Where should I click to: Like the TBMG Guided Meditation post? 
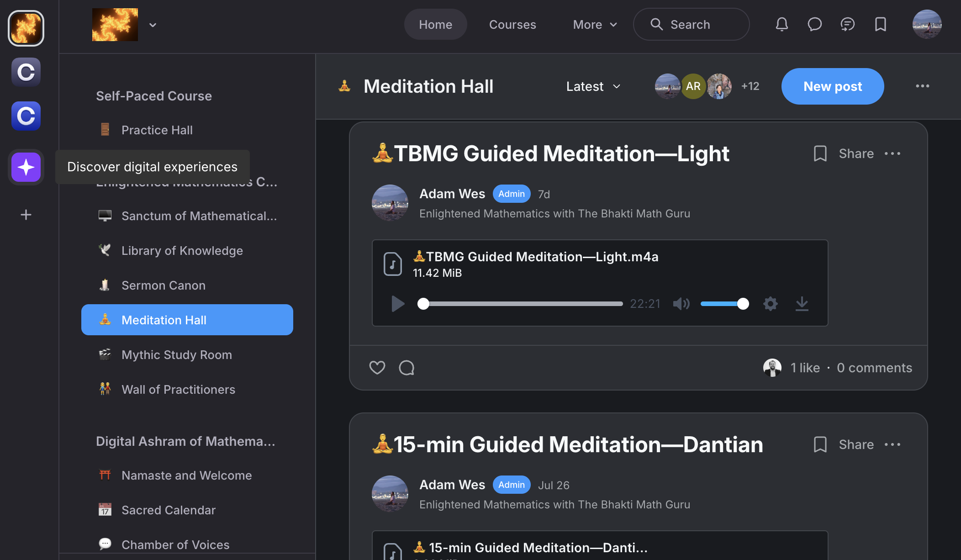377,367
